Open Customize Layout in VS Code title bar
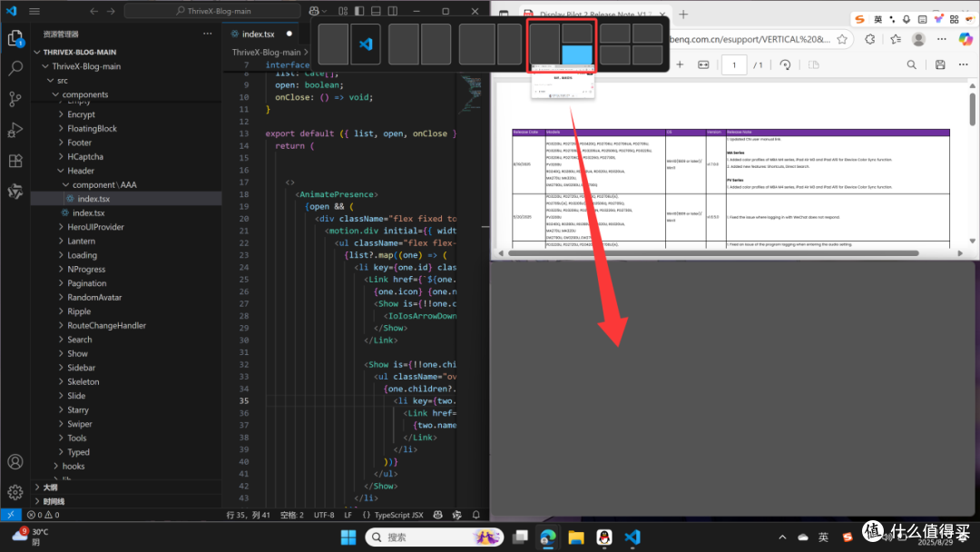The image size is (980, 552). (343, 11)
